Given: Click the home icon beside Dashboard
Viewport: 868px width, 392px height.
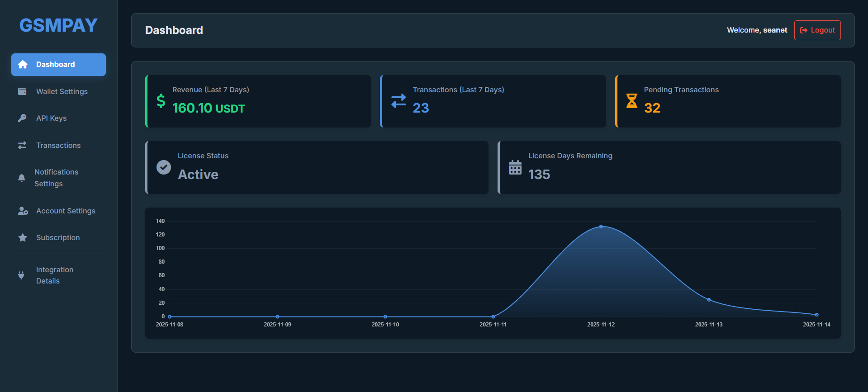Looking at the screenshot, I should point(23,65).
